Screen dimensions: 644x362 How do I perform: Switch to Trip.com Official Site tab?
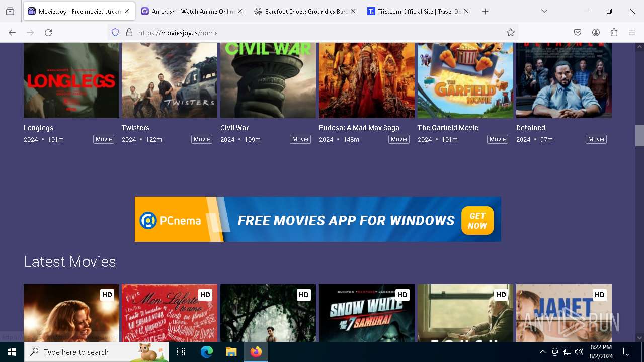tap(418, 11)
